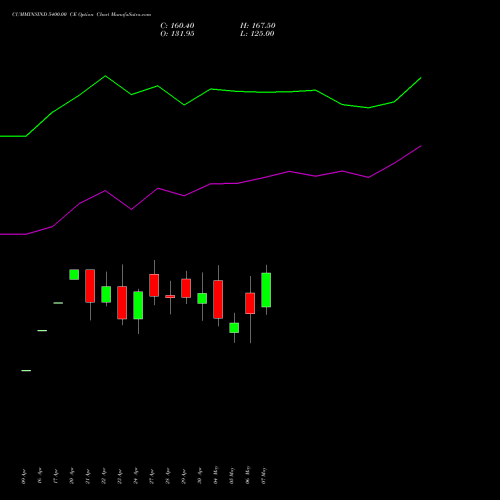Click the high value H: 167.50
The height and width of the screenshot is (500, 500).
tap(258, 26)
